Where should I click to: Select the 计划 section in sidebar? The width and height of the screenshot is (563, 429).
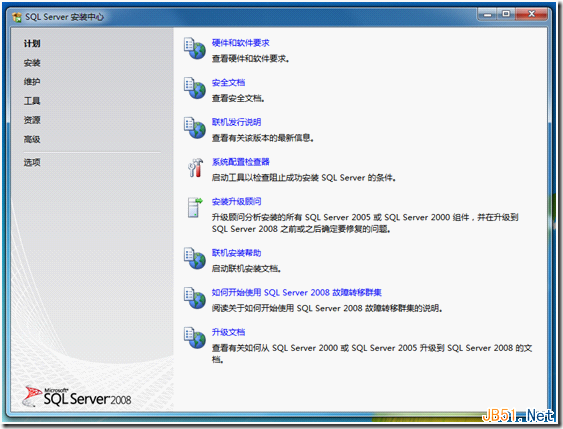[32, 44]
